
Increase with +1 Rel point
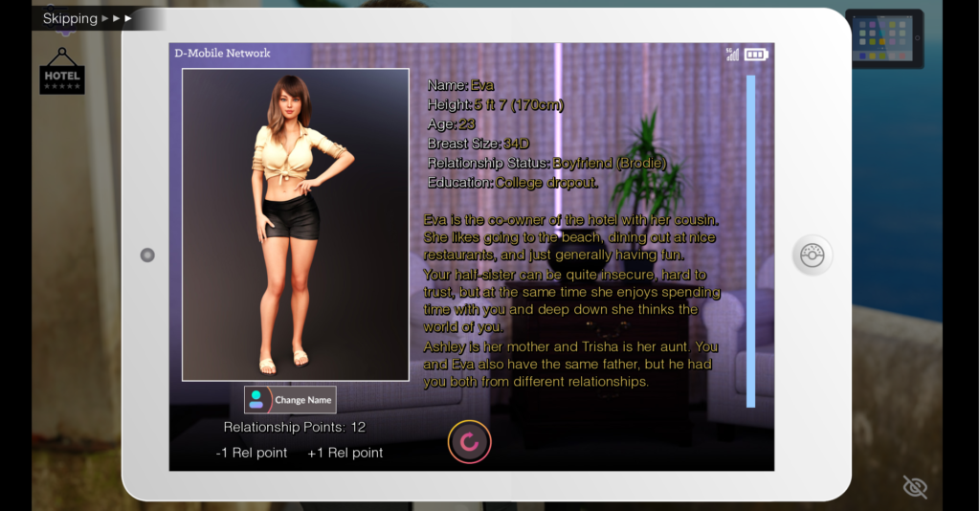coord(345,453)
